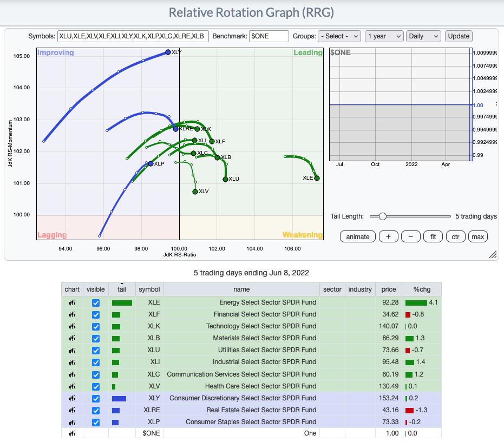Toggle visible checkbox for XLV

pyautogui.click(x=96, y=386)
